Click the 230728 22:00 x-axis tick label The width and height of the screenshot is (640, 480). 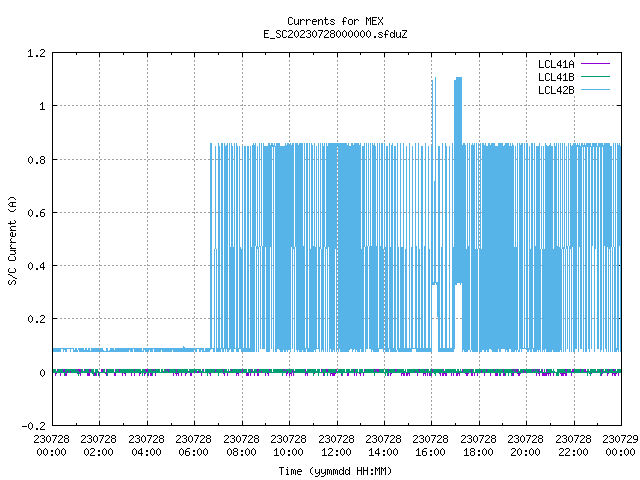(x=573, y=446)
